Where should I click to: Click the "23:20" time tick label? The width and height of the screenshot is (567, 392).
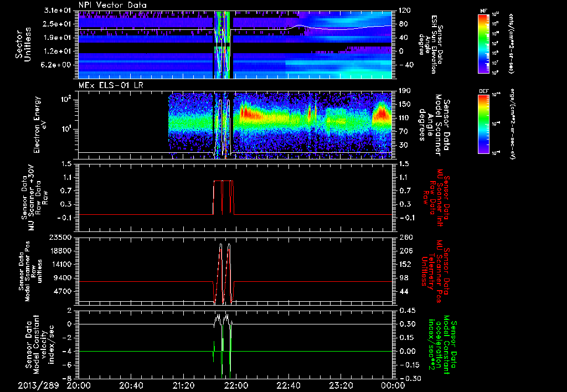tap(341, 385)
